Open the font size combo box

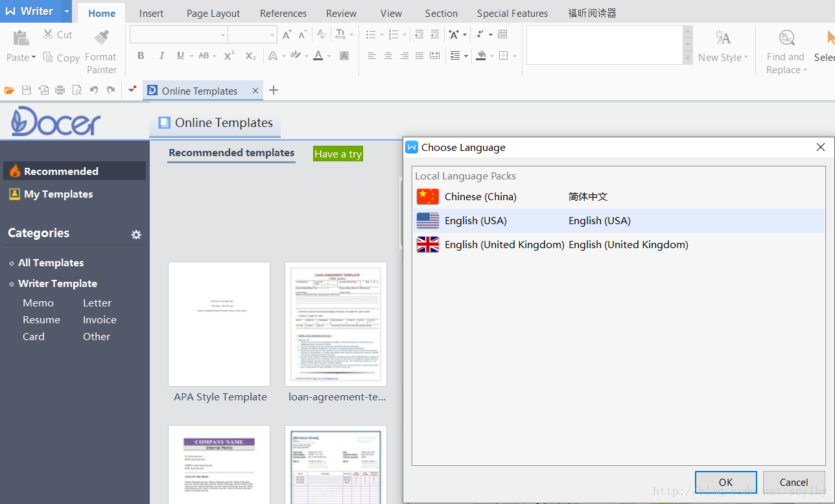(253, 34)
